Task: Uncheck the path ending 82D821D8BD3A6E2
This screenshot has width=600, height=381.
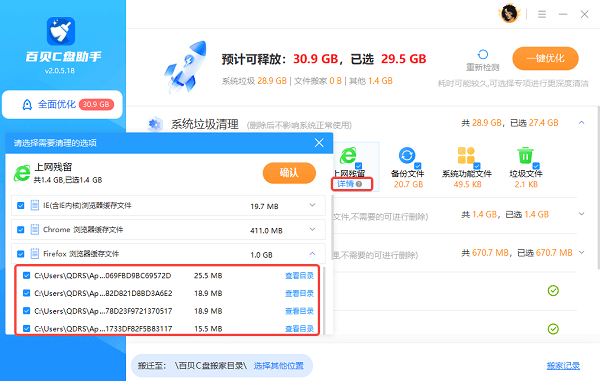Action: point(26,293)
